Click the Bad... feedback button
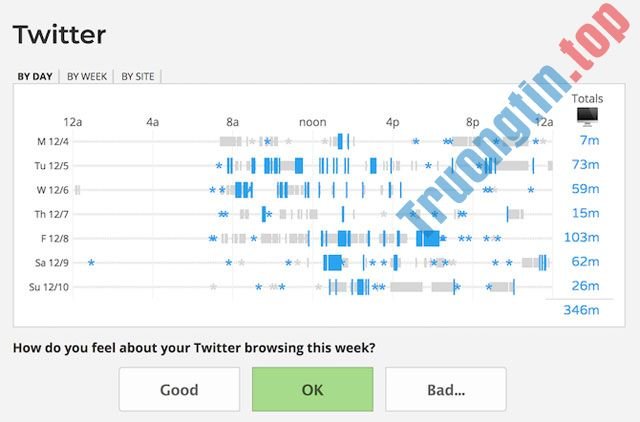 445,389
